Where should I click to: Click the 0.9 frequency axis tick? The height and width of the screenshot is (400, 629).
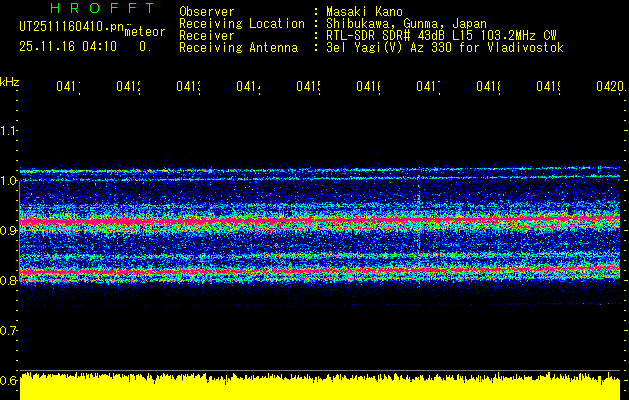(9, 230)
